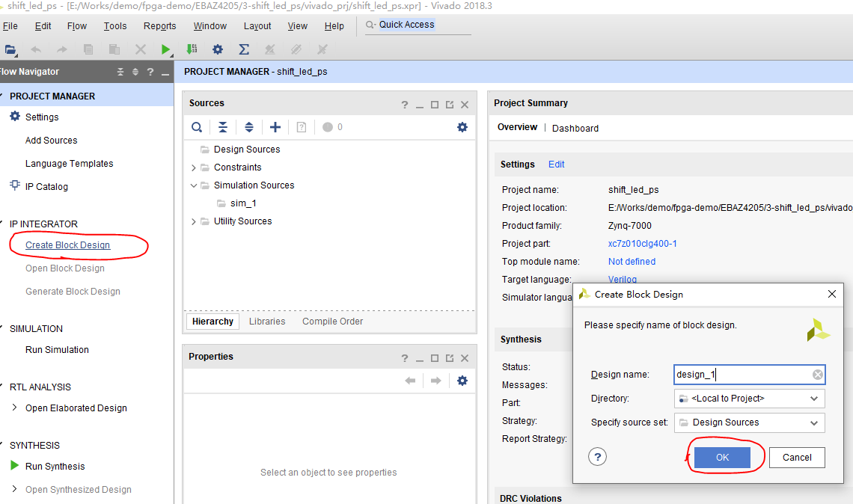Expand Open Synthesized Design
This screenshot has height=504, width=853.
point(14,489)
